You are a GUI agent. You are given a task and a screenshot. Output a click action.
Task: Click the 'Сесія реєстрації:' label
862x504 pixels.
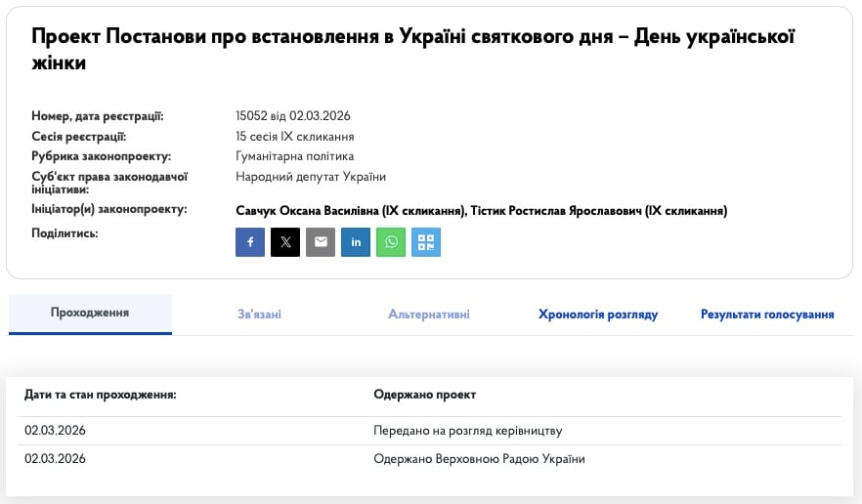pos(78,137)
